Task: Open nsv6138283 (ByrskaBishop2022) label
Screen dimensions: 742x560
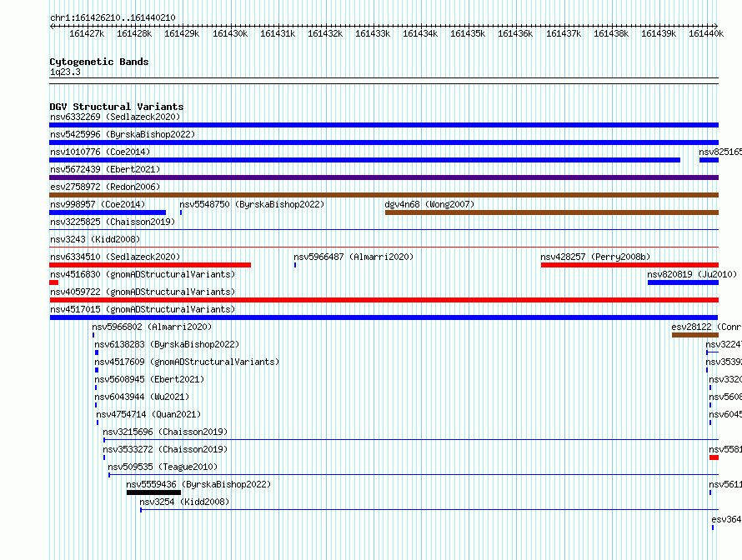Action: 167,344
